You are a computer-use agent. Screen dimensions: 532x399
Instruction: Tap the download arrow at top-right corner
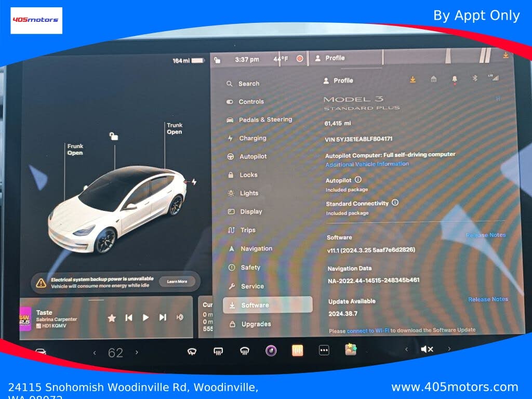[506, 55]
